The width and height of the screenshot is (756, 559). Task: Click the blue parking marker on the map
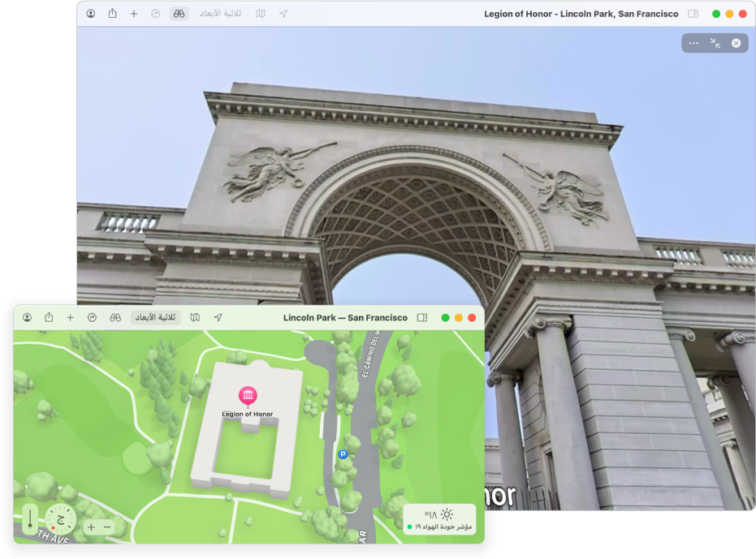(x=343, y=455)
